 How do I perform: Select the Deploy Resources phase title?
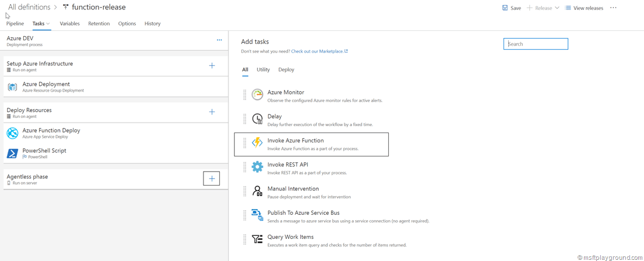[x=29, y=110]
